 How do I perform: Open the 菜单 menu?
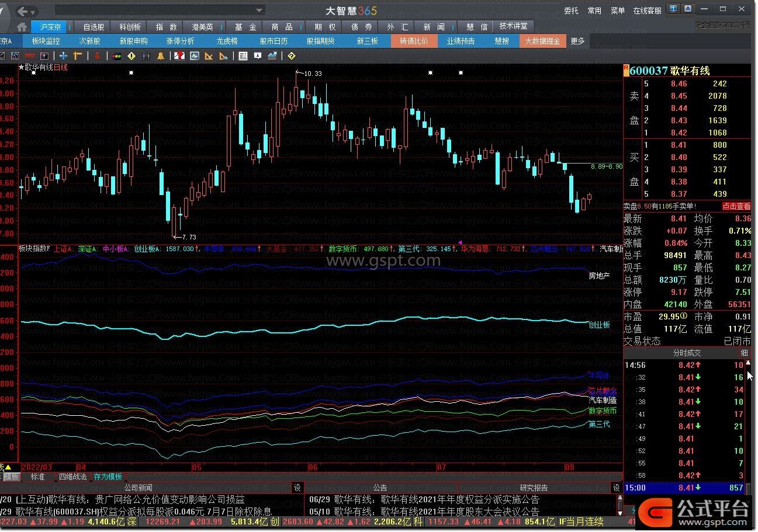pos(618,11)
